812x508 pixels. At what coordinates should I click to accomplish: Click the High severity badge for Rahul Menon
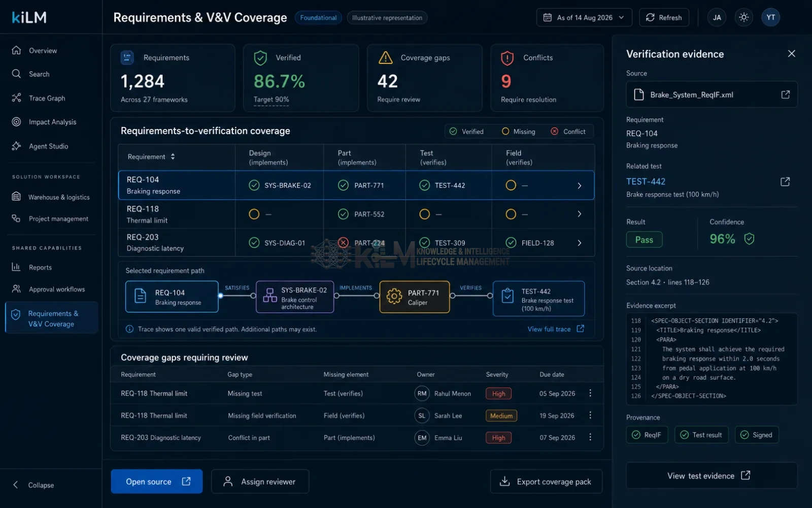(x=498, y=394)
